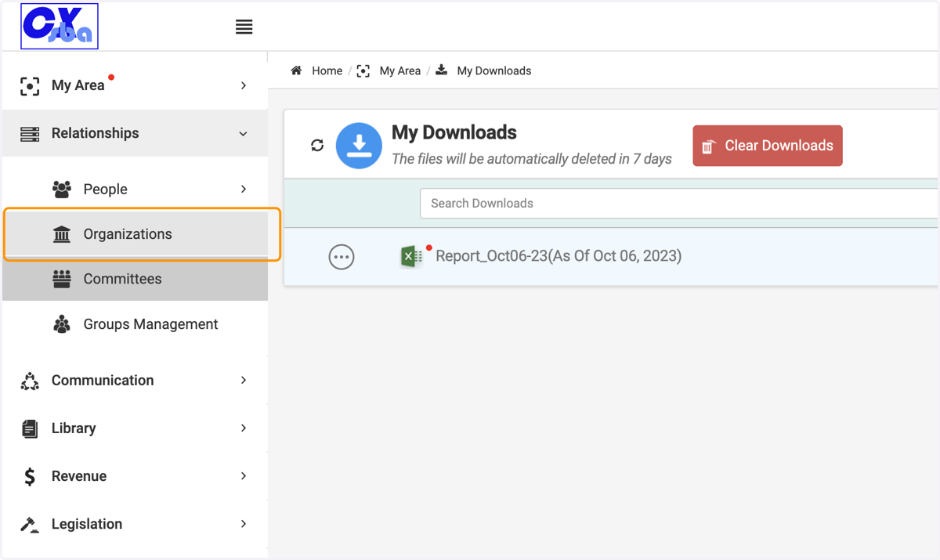Expand the My Area menu chevron
The image size is (940, 560).
pos(244,85)
